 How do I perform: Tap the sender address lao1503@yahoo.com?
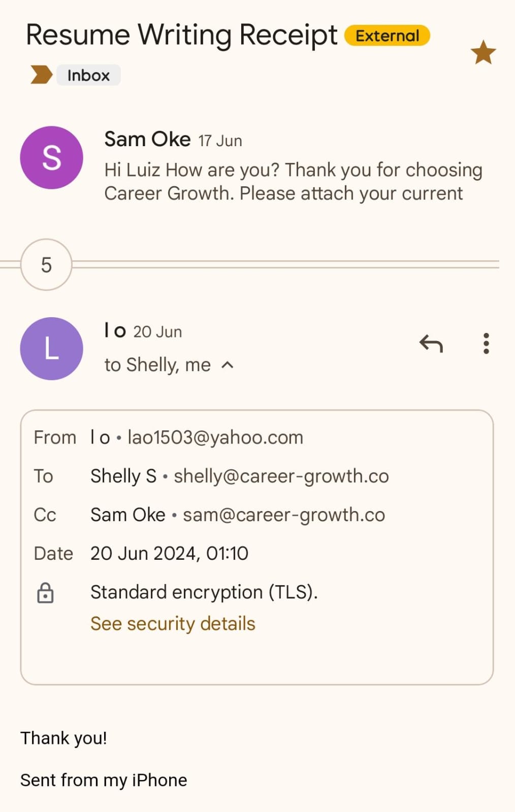click(215, 437)
